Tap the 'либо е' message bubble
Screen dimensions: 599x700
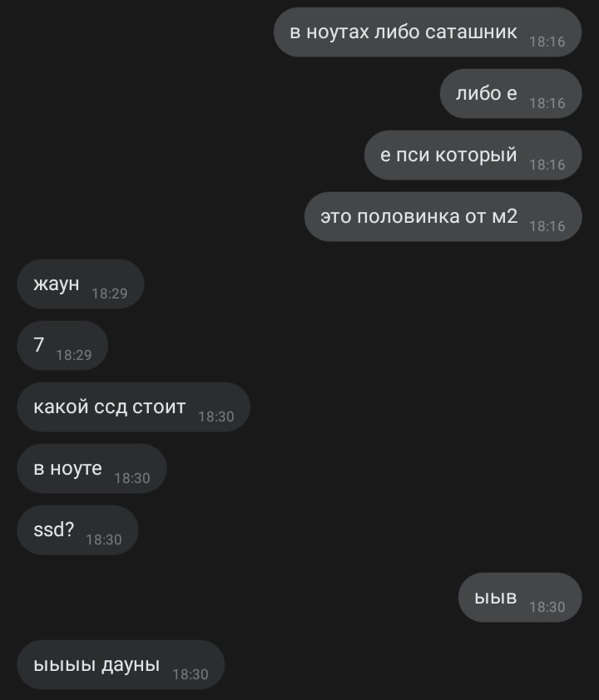click(511, 94)
